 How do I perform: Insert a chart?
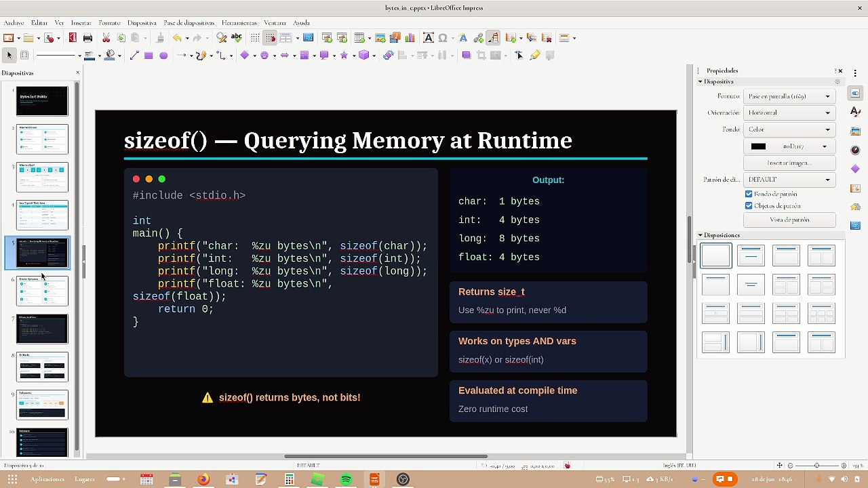pyautogui.click(x=410, y=38)
